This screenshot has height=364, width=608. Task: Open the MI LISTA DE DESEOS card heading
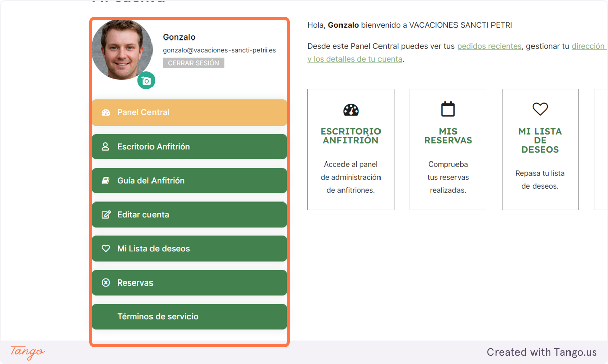point(540,140)
